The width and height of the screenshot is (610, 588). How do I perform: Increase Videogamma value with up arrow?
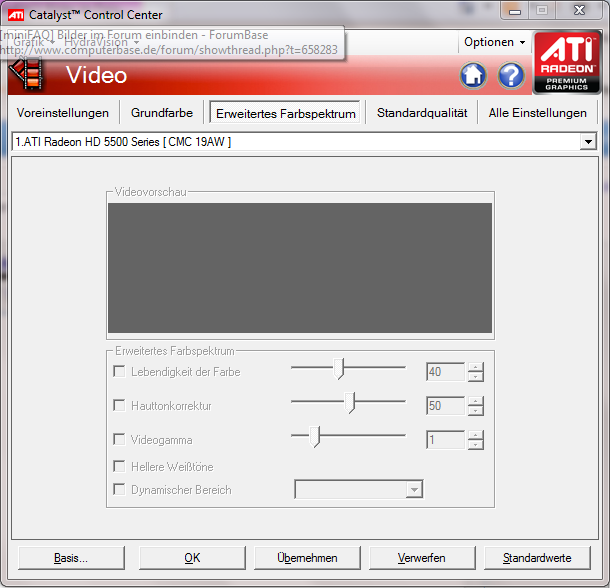pyautogui.click(x=475, y=435)
